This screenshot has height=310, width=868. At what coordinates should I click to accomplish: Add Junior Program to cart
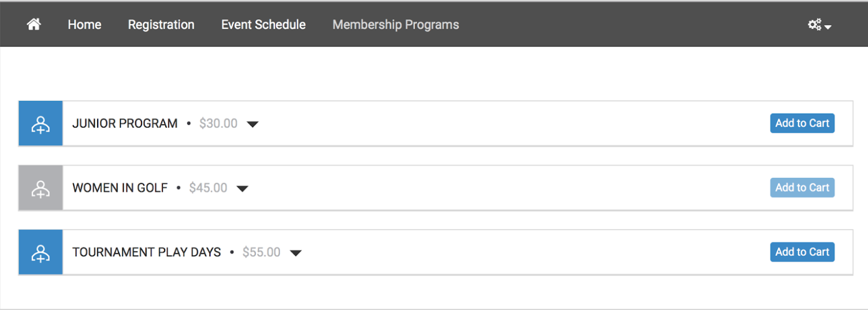tap(802, 123)
